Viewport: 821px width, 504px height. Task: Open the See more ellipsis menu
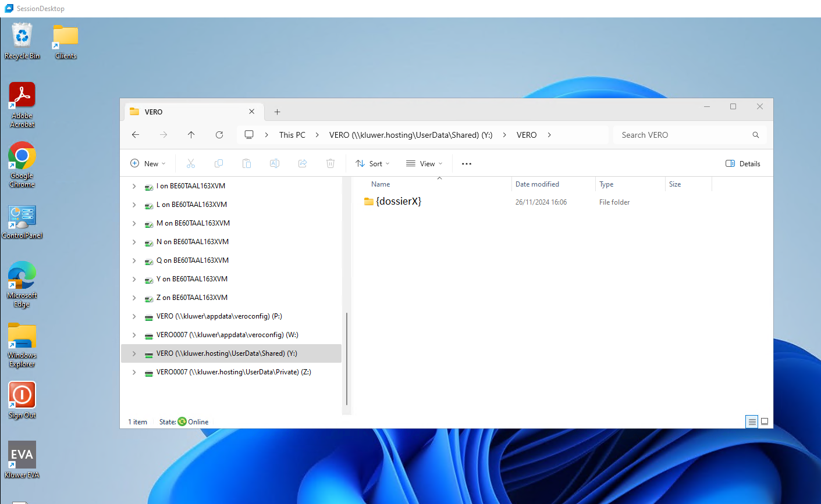tap(466, 163)
